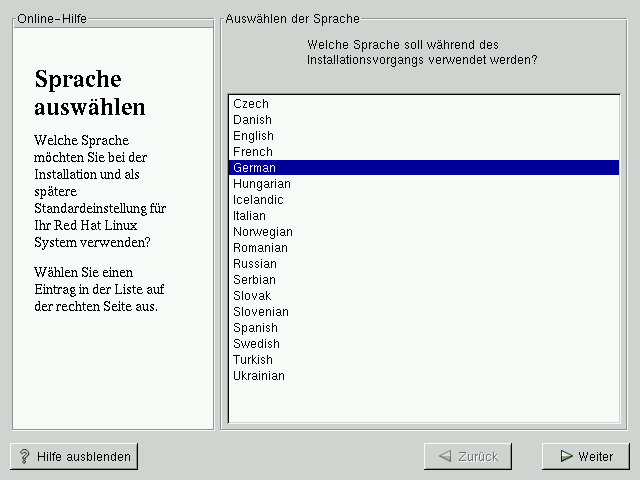The width and height of the screenshot is (640, 480).
Task: Select Czech in the language list
Action: click(251, 104)
